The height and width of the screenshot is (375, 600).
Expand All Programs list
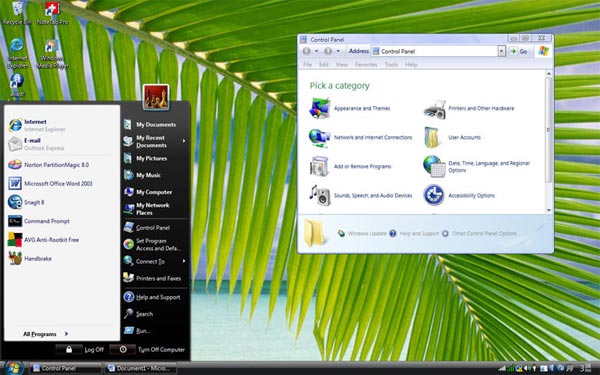tap(45, 334)
